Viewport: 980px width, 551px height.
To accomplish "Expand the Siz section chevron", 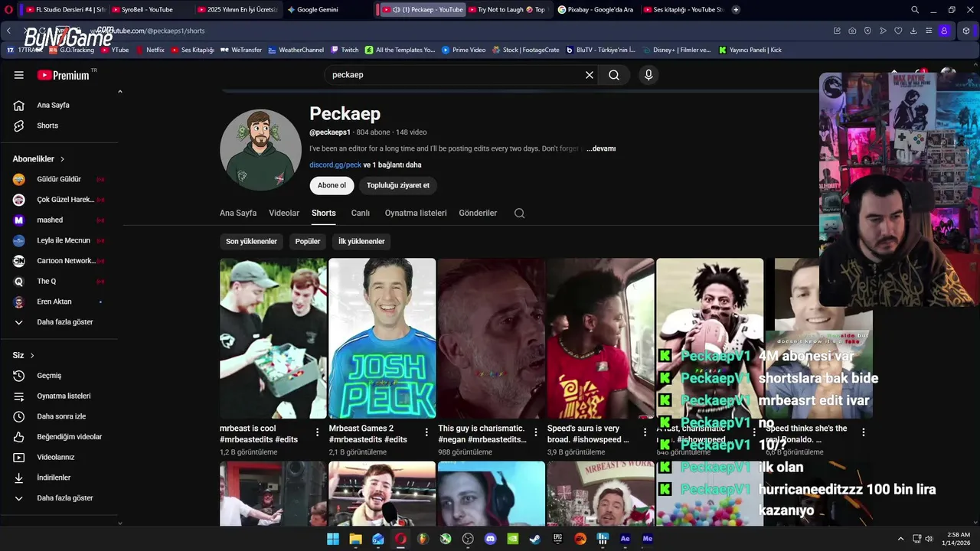I will (32, 356).
